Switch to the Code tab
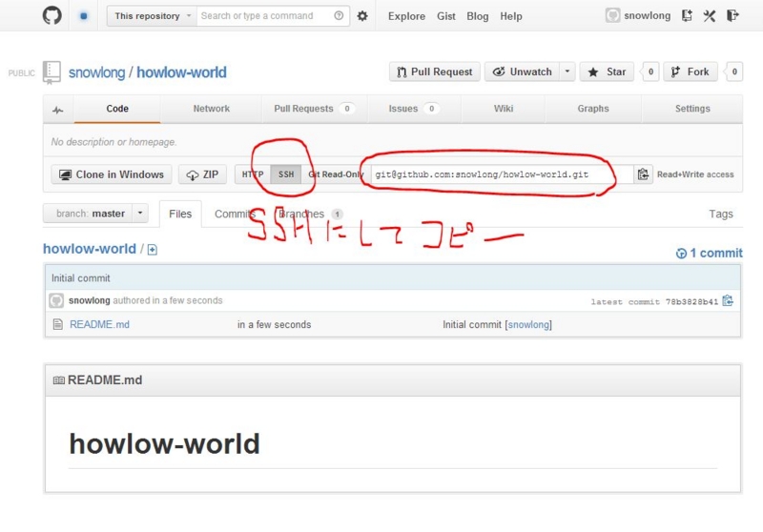The height and width of the screenshot is (532, 763). (117, 109)
